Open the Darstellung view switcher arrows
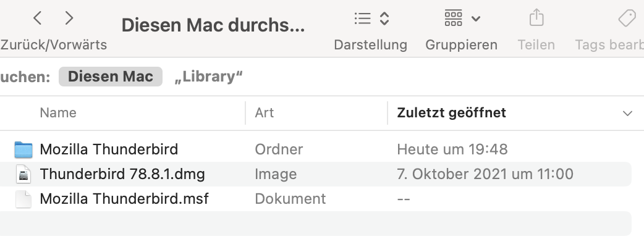 click(x=384, y=19)
